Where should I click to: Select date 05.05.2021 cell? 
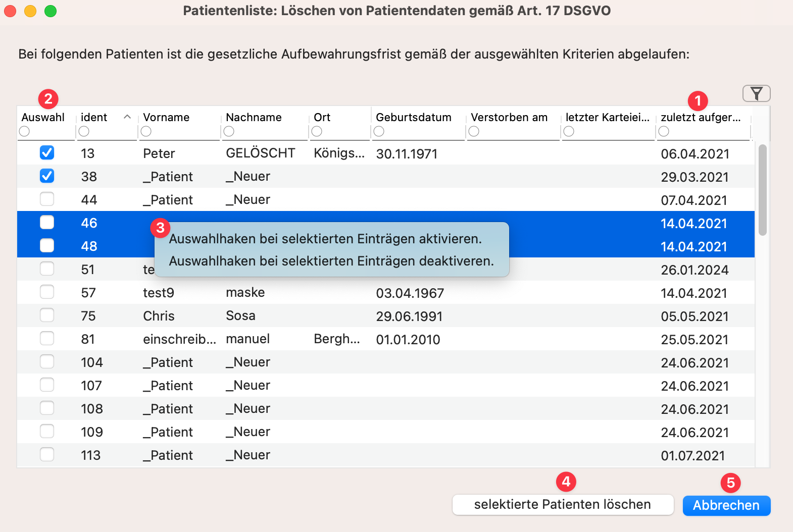point(695,316)
